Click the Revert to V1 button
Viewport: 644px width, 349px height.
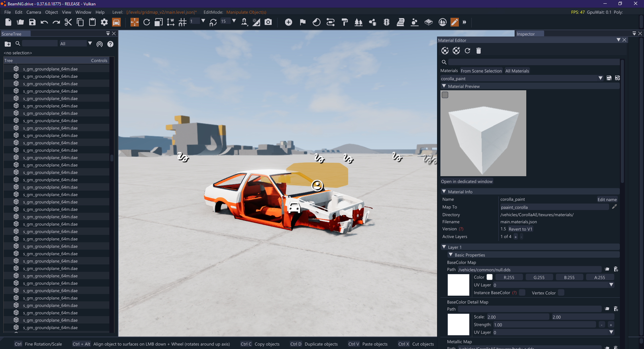tap(520, 229)
